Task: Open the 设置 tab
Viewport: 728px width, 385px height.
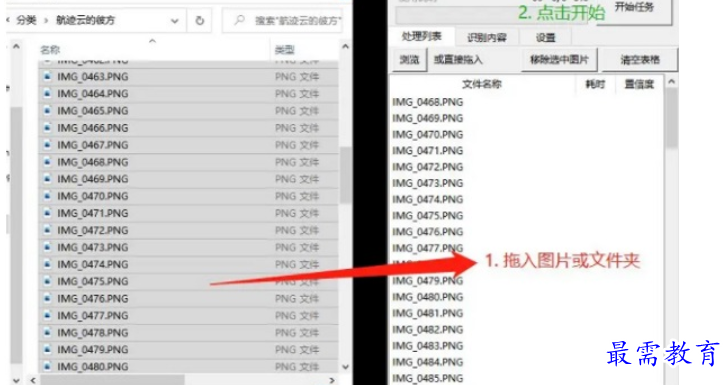Action: click(546, 37)
